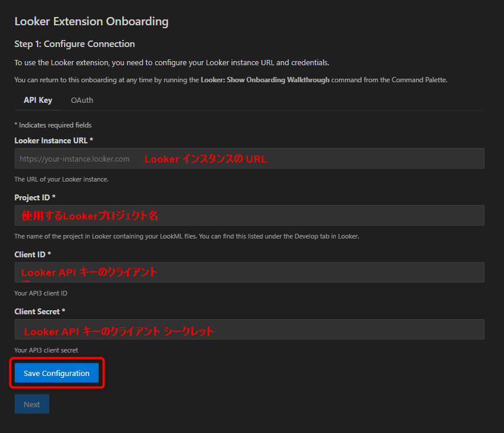
Task: Click the Next button
Action: click(x=32, y=404)
